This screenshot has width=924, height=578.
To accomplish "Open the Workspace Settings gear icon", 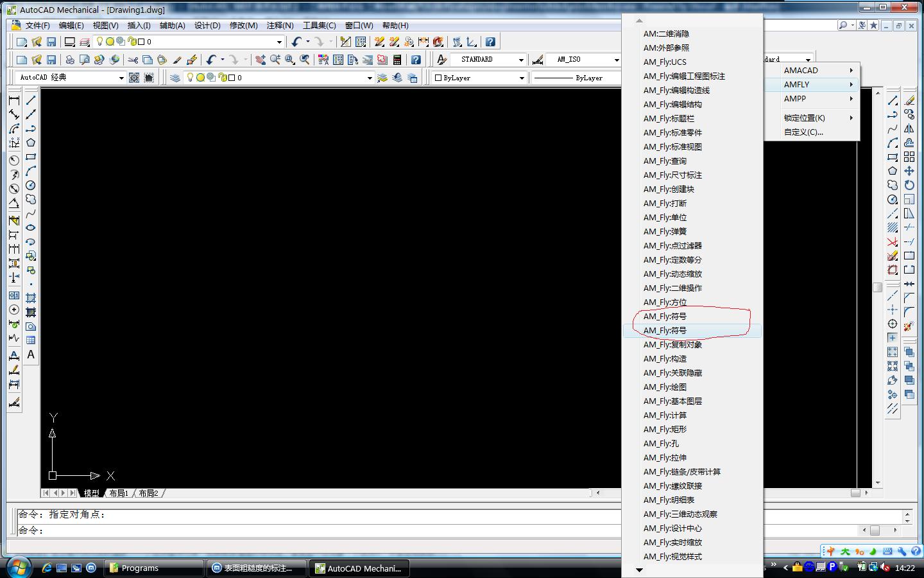I will 133,78.
